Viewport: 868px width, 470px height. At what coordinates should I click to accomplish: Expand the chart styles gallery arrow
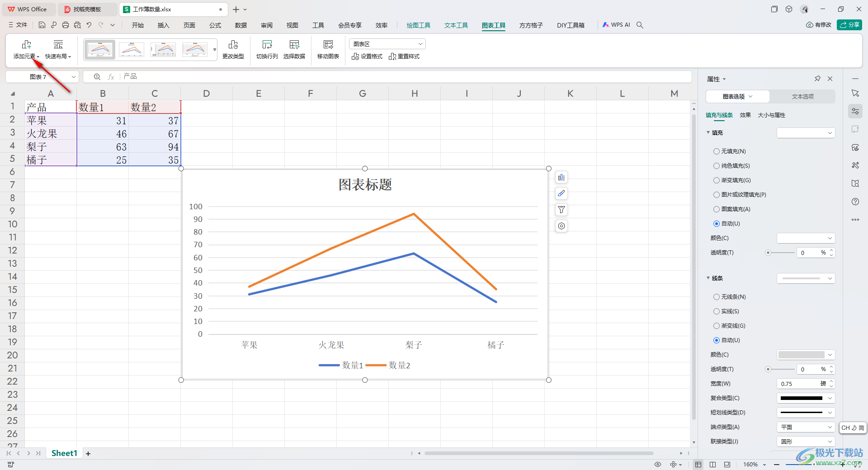[215, 49]
